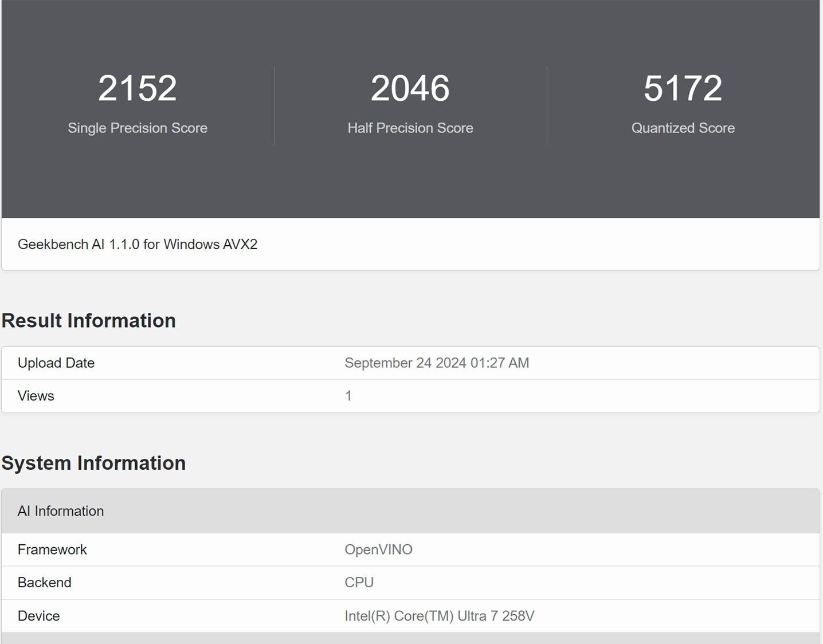The image size is (823, 644).
Task: Select the Upload Date row label
Action: click(x=56, y=363)
